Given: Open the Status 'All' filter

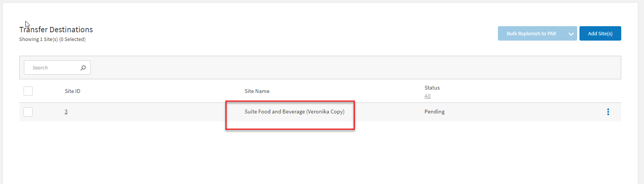Looking at the screenshot, I should pos(427,96).
